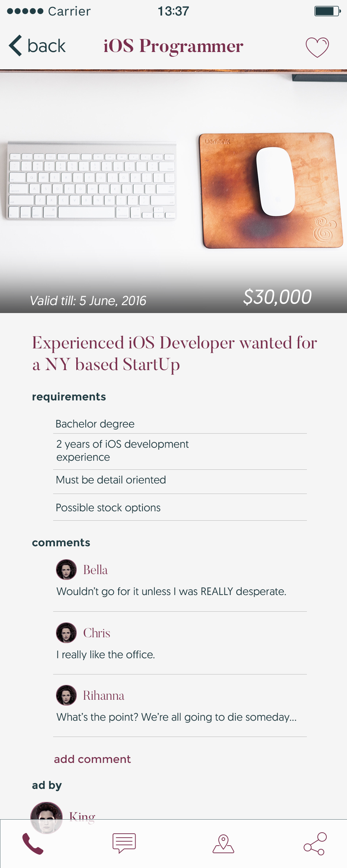Tap Chris's profile avatar
347x868 pixels.
click(x=67, y=633)
